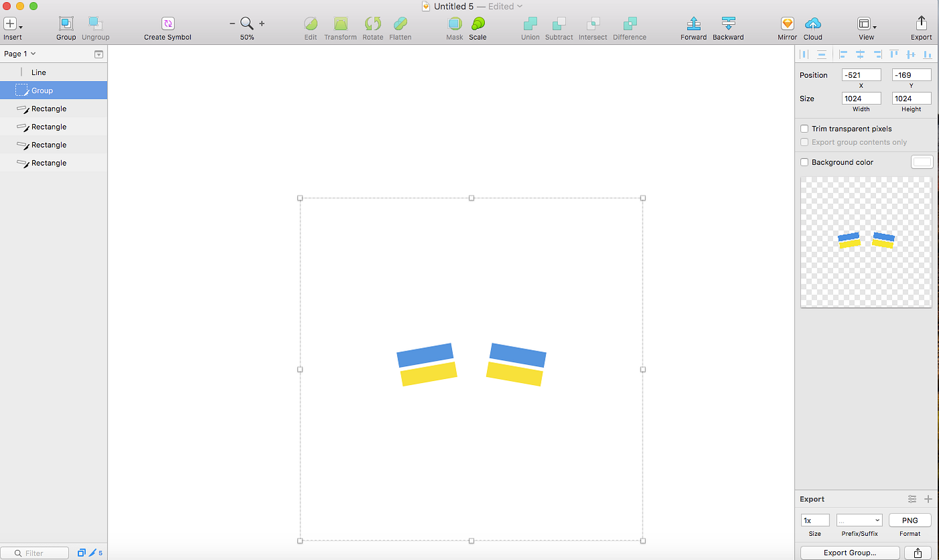
Task: Open the Page 1 dropdown
Action: 20,54
